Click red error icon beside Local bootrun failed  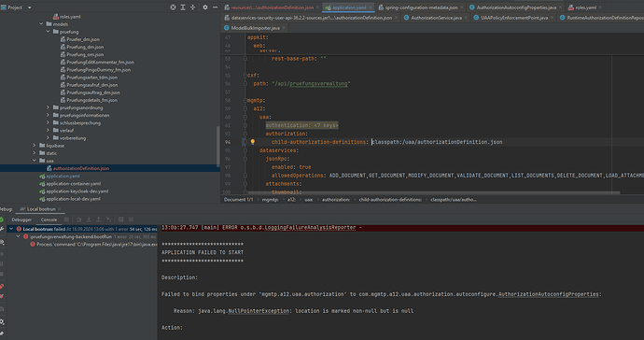point(19,229)
